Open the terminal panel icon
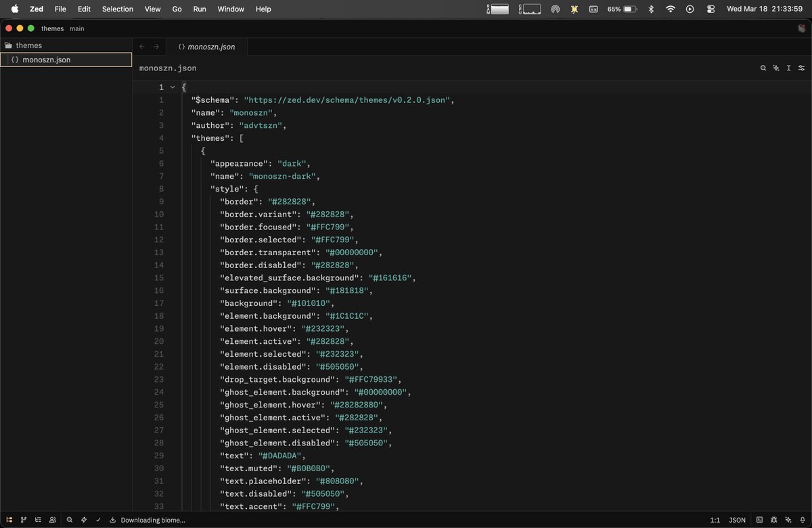This screenshot has width=812, height=528. coord(759,520)
